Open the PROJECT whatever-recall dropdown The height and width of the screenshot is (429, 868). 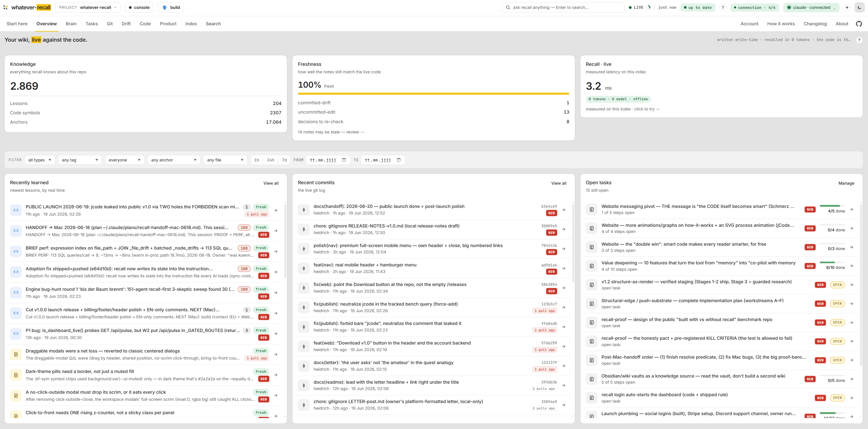click(x=88, y=8)
